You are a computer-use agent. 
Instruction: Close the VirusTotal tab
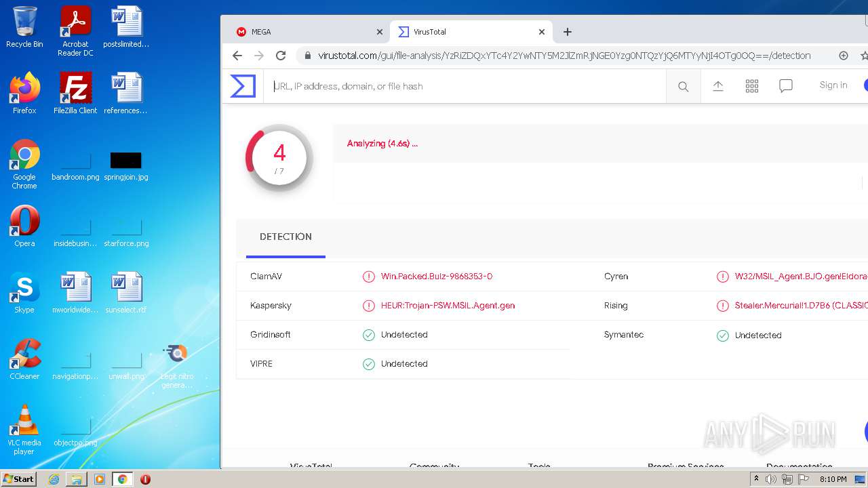click(541, 32)
